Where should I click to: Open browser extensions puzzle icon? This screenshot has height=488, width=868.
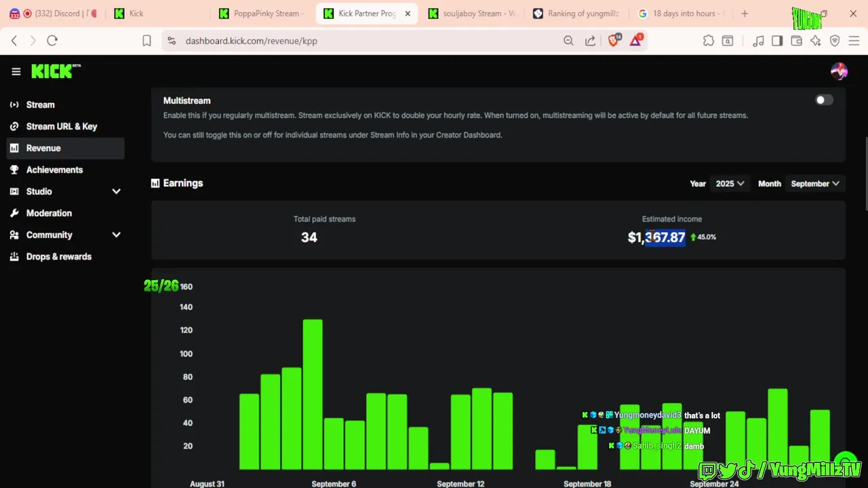tap(709, 41)
